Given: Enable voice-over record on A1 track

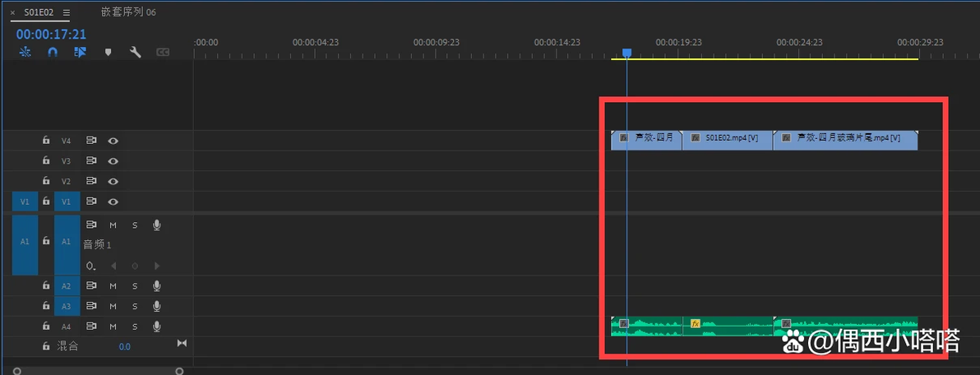Looking at the screenshot, I should click(157, 225).
